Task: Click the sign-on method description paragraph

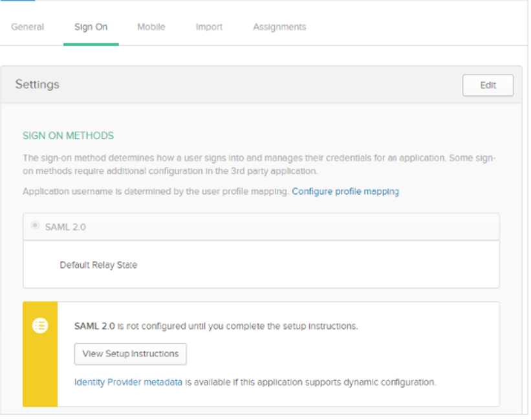Action: pyautogui.click(x=259, y=164)
